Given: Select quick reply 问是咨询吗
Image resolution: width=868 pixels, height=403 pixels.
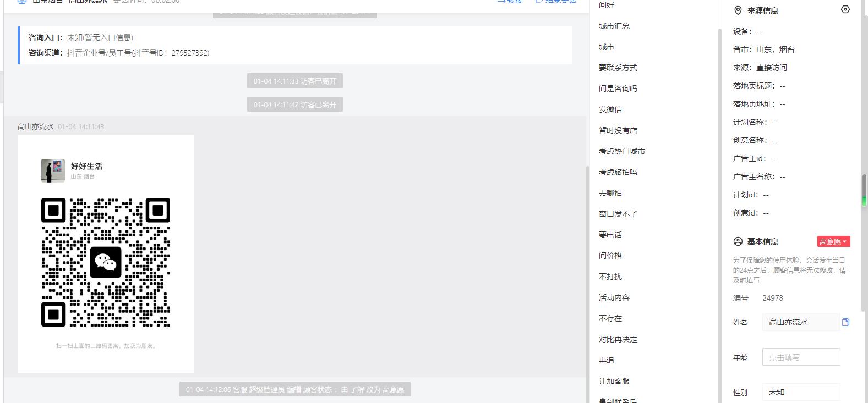Looking at the screenshot, I should pos(618,89).
